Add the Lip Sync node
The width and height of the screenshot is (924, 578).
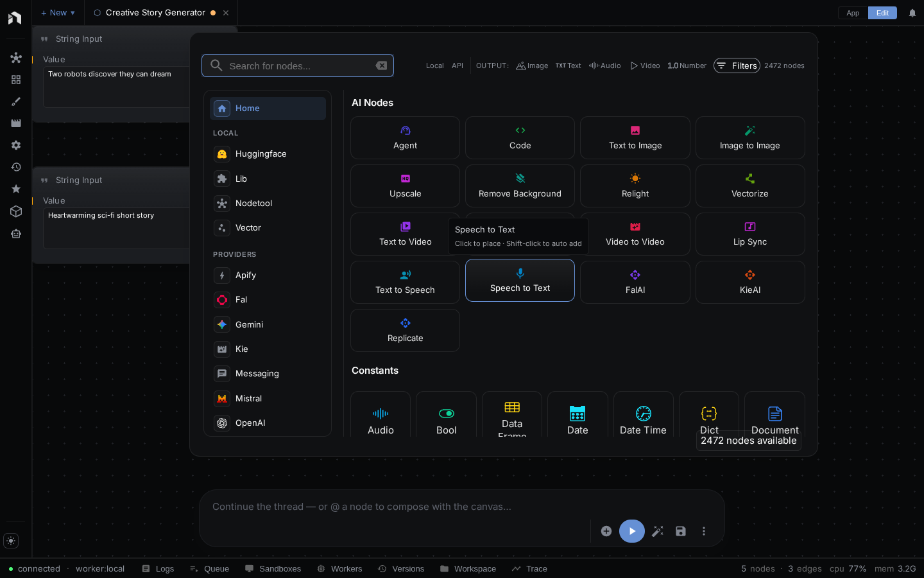point(750,234)
